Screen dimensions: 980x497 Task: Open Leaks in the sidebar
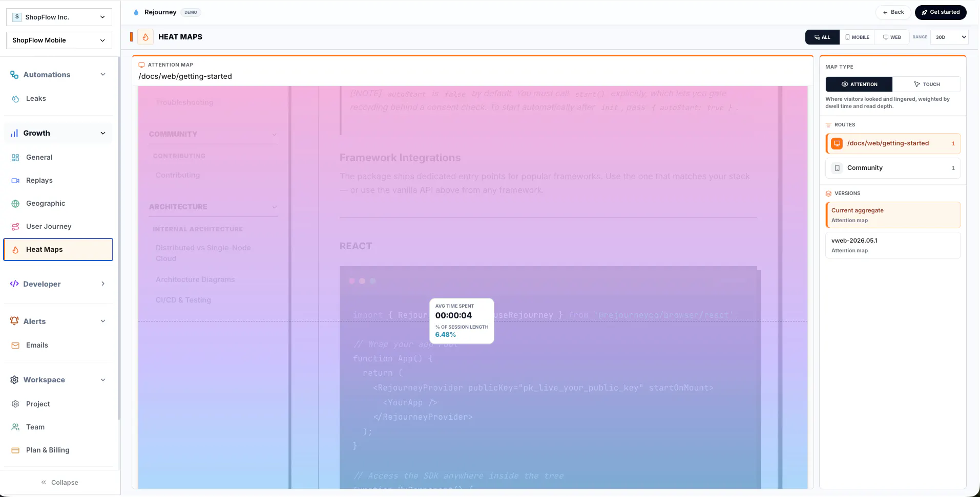click(58, 99)
